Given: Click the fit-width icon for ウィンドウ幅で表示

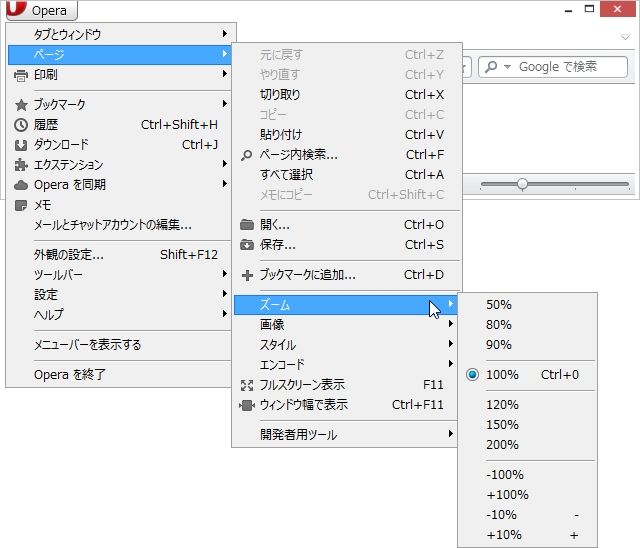Looking at the screenshot, I should [x=247, y=405].
